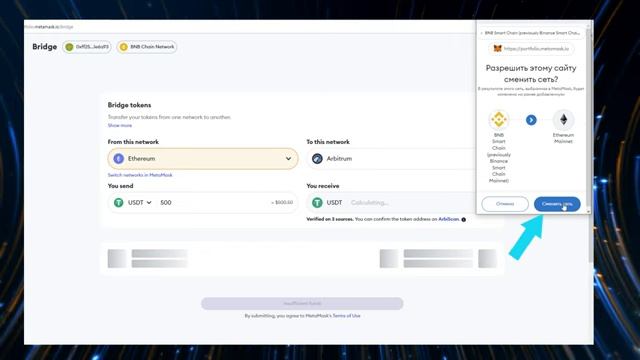This screenshot has height=360, width=640.
Task: Click the greyed-out submit button
Action: [302, 303]
